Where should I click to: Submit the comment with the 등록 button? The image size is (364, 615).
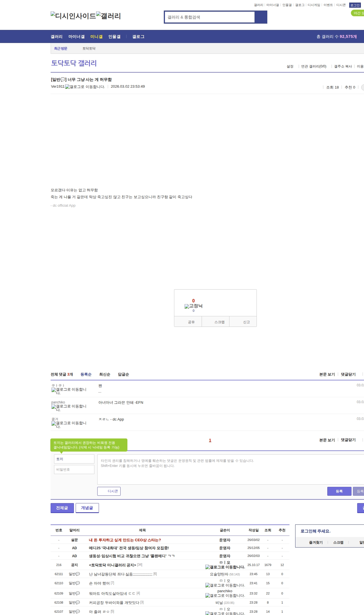point(339,491)
